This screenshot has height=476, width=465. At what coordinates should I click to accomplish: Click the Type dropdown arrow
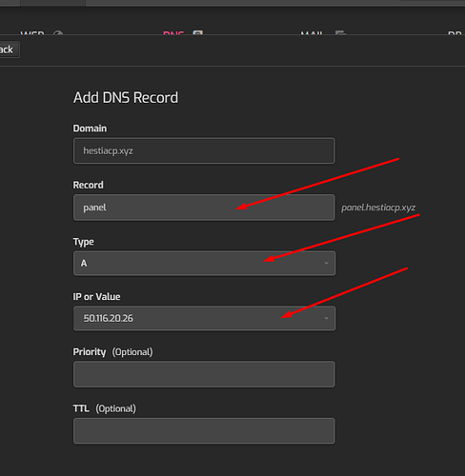pos(326,264)
